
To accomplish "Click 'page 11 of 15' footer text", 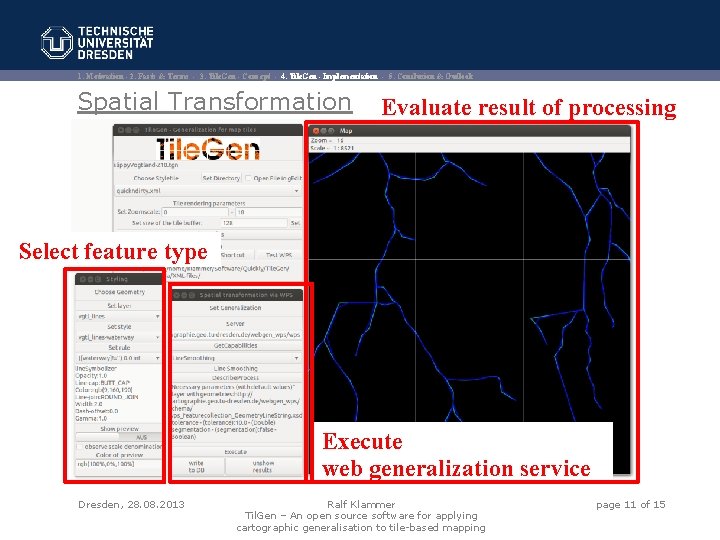I will pos(630,505).
